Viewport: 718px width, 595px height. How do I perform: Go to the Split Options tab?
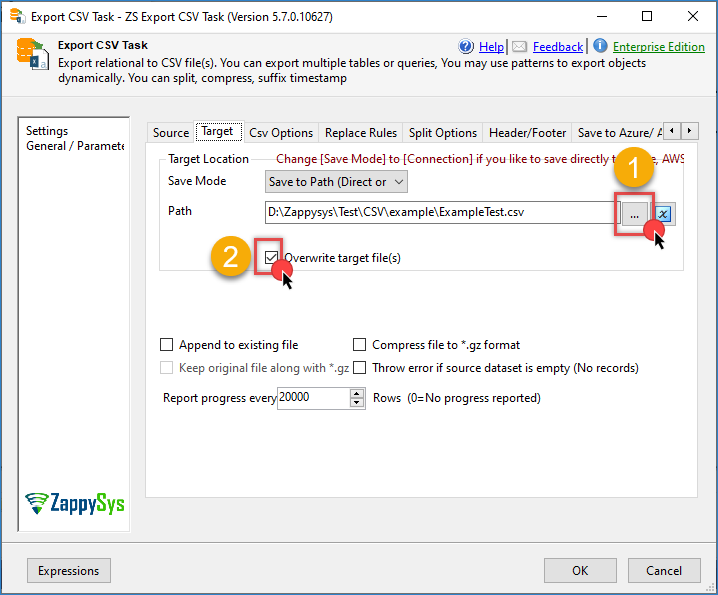click(x=443, y=133)
